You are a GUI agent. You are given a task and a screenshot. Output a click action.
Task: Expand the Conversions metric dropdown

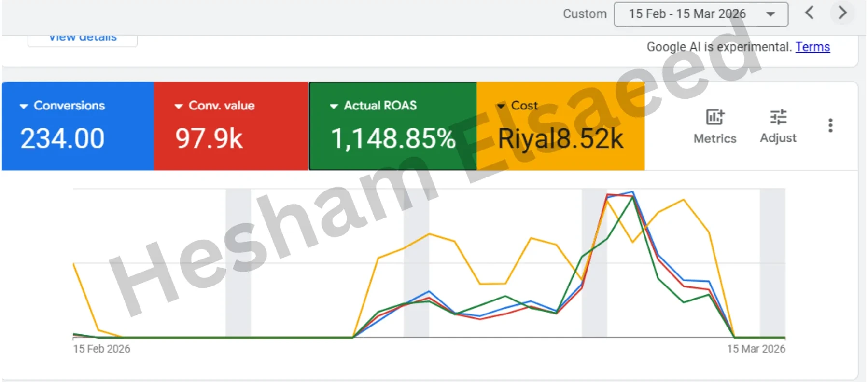pos(24,106)
